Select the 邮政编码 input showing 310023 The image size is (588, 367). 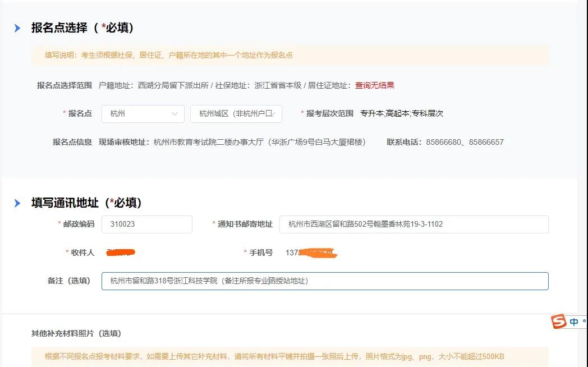tap(146, 224)
